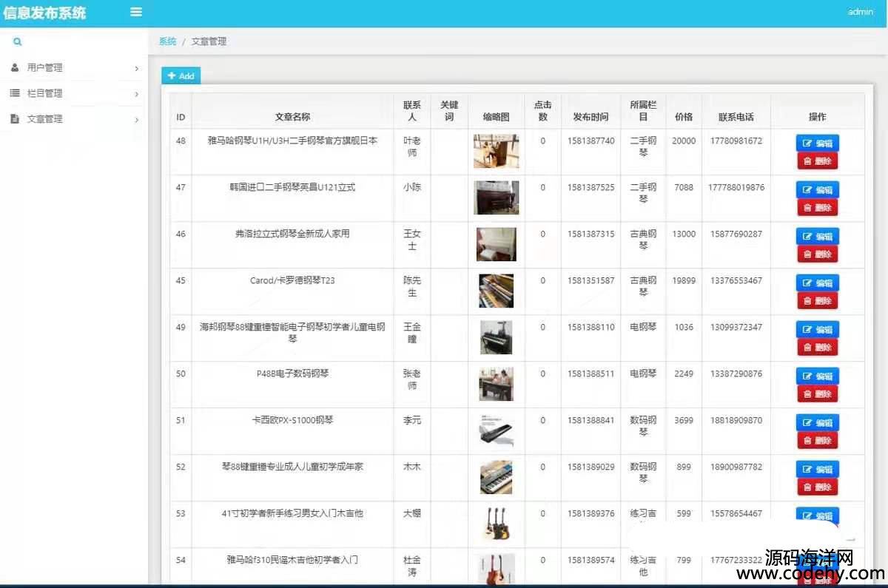Edit article 50 P488 digital piano
The image size is (888, 588).
(x=817, y=376)
